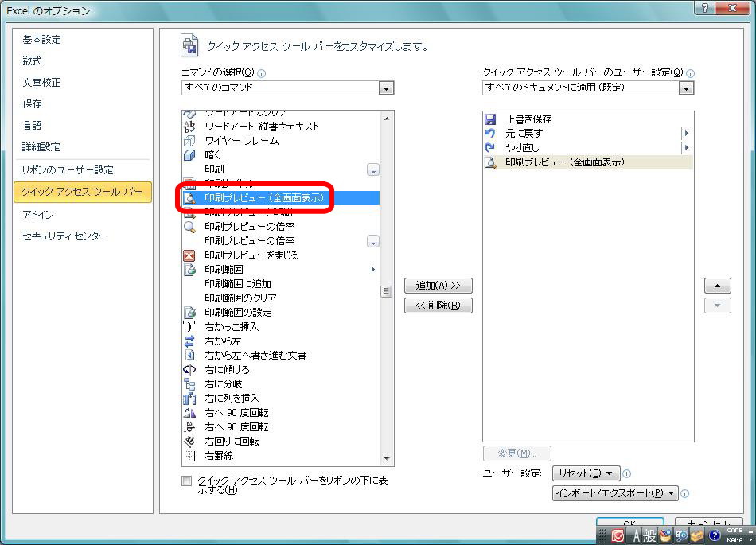Click the command list scrollbar down arrow
This screenshot has width=756, height=545.
[387, 459]
